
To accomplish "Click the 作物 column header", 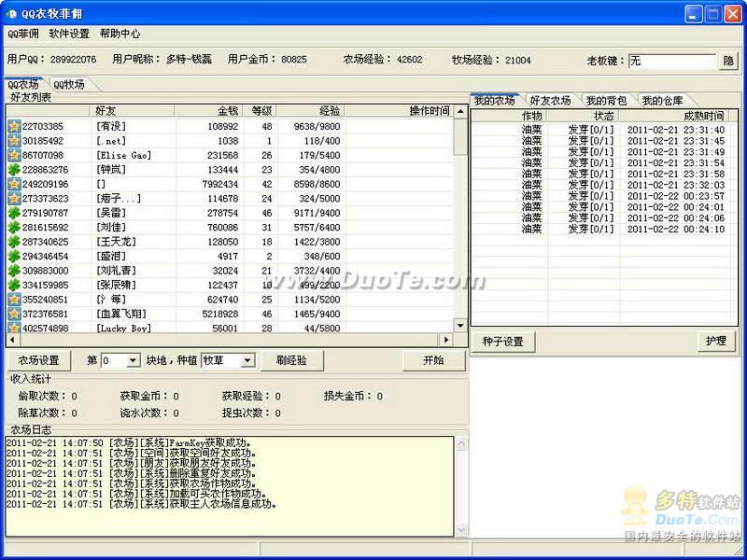I will [510, 116].
